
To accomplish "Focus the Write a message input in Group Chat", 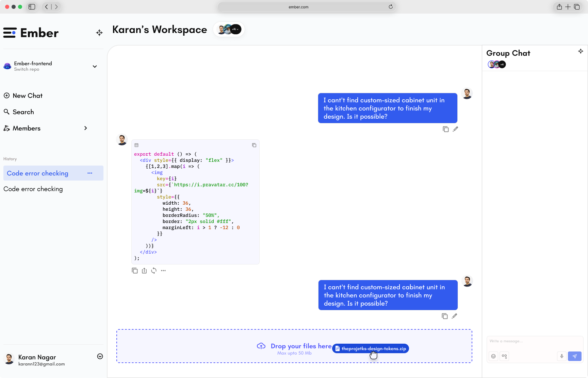I will pos(535,341).
